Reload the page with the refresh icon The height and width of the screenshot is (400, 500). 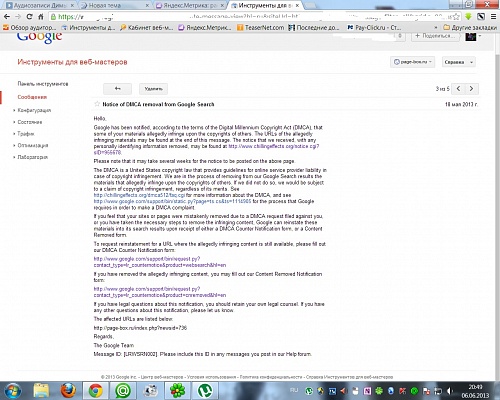29,16
